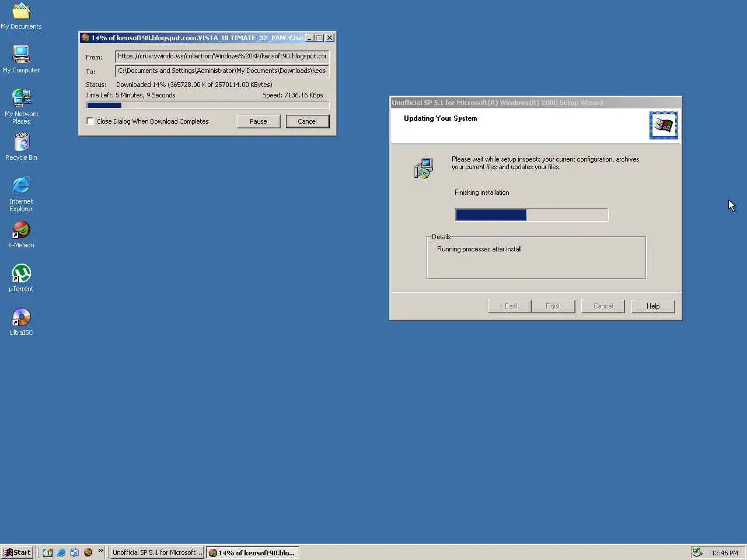Click the From URL field
This screenshot has width=747, height=560.
pos(222,57)
